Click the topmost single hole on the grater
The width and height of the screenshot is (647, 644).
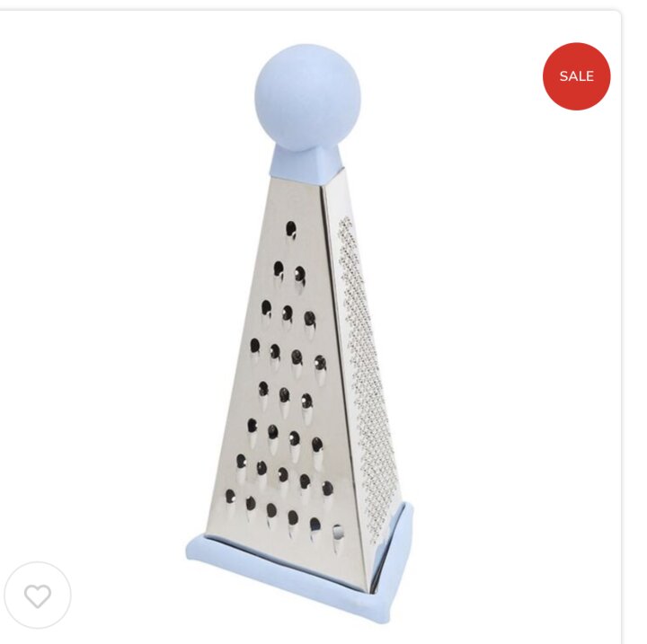coord(291,229)
